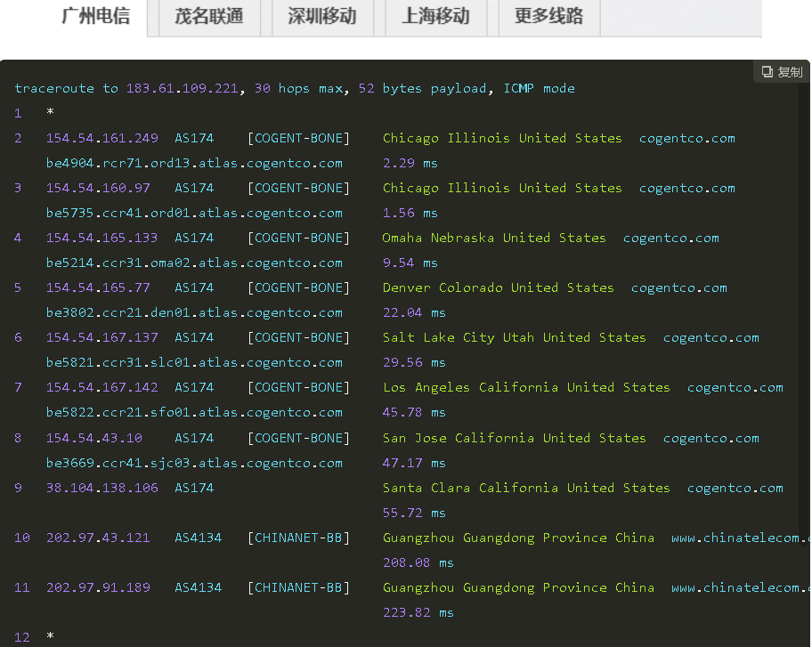The height and width of the screenshot is (647, 812).
Task: Click the 复制 copy icon button
Action: pos(782,72)
